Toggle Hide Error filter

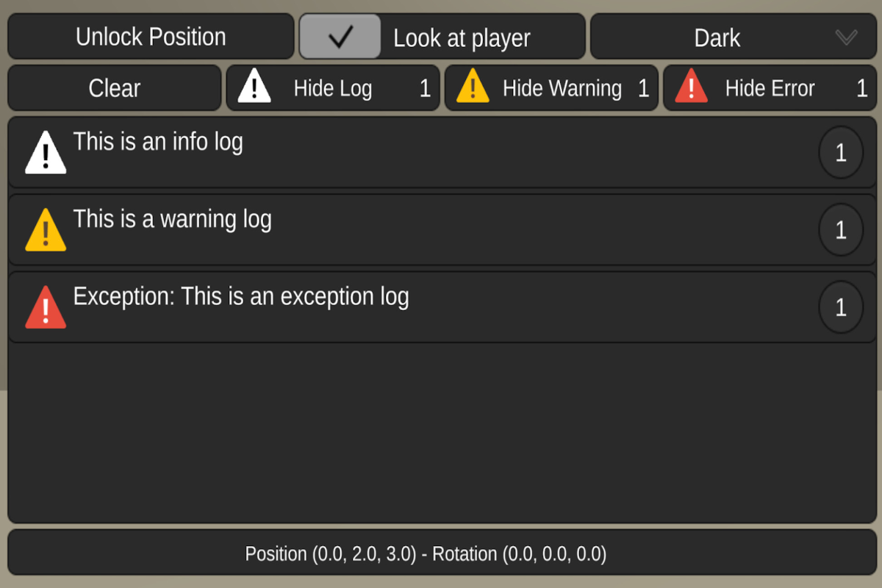[770, 88]
